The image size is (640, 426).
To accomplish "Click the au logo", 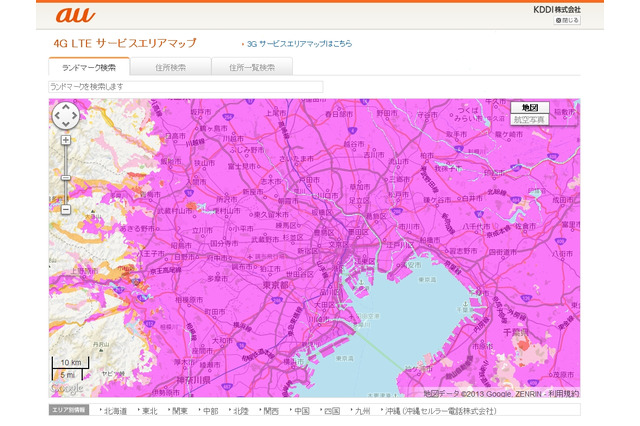I will 74,15.
